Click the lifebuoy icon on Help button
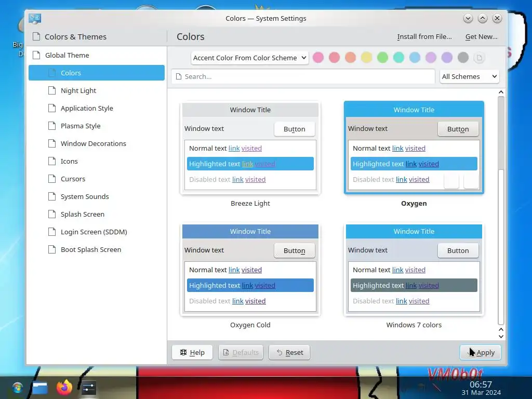532x399 pixels. 183,352
